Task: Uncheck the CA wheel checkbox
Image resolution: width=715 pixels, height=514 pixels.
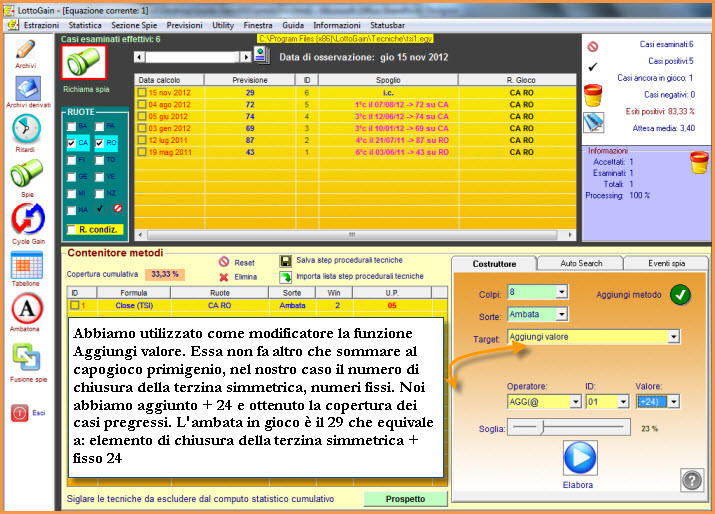Action: point(72,143)
